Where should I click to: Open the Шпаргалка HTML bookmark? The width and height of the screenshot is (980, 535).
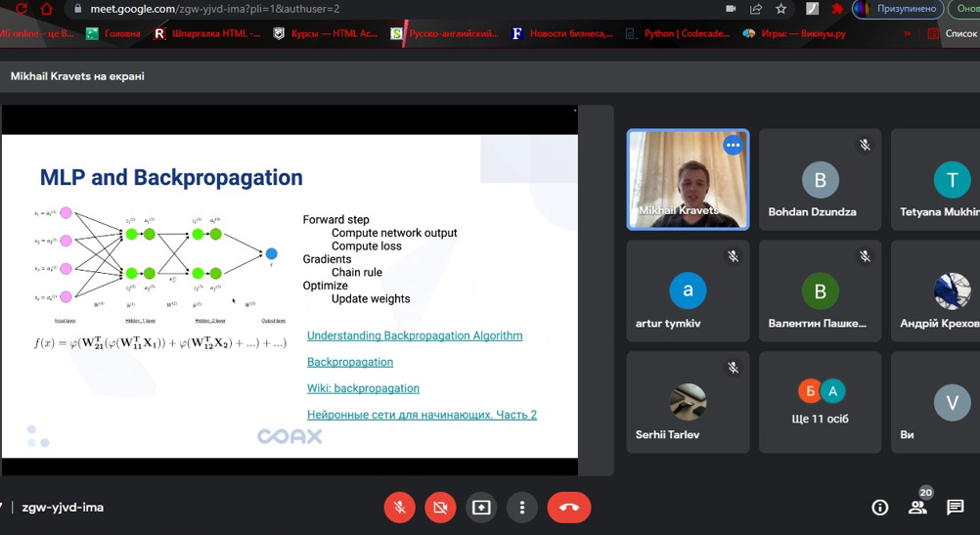click(207, 33)
